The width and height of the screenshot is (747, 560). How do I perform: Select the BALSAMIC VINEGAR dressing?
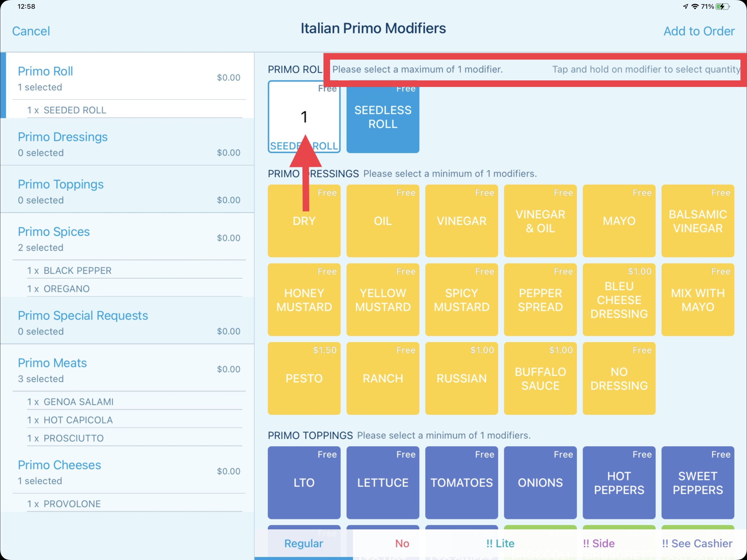coord(698,221)
